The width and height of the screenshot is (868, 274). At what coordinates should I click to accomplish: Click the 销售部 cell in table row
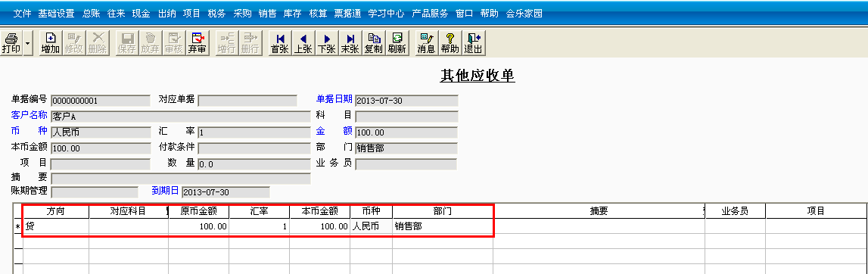[x=443, y=226]
